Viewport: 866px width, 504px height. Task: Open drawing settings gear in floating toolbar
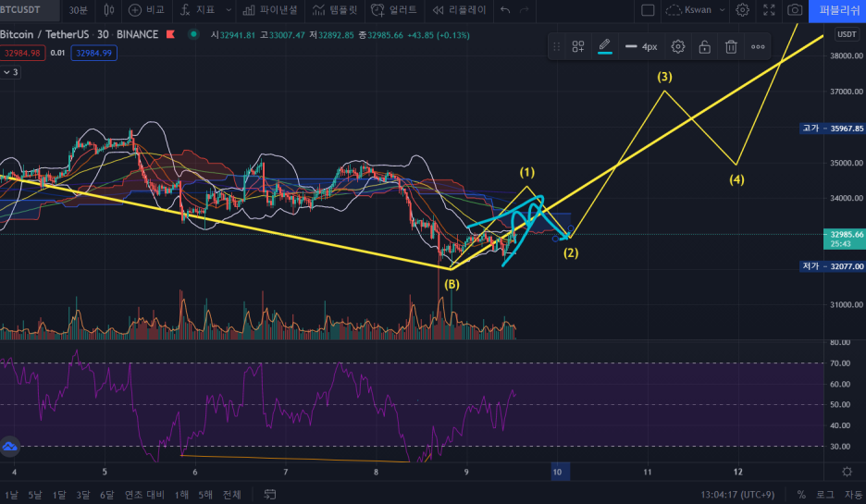(x=677, y=47)
